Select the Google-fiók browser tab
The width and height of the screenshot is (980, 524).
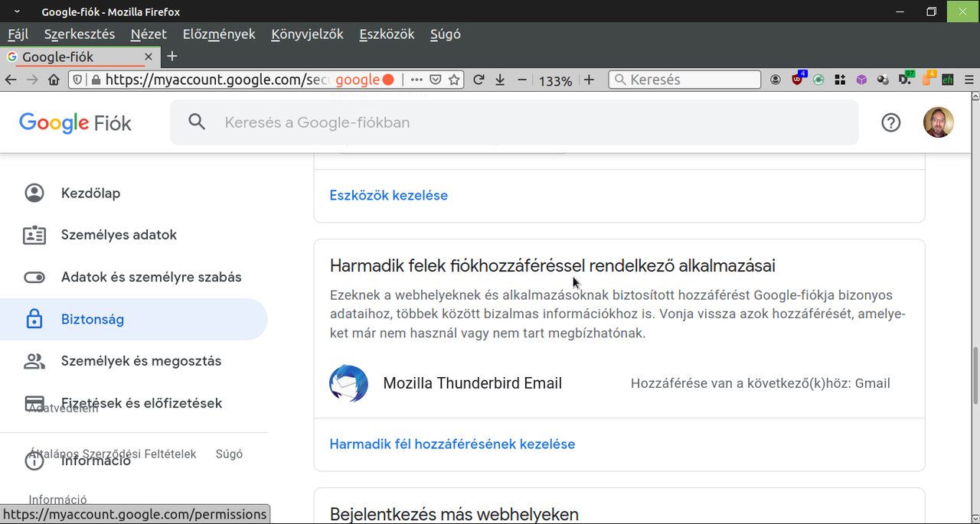(x=80, y=57)
